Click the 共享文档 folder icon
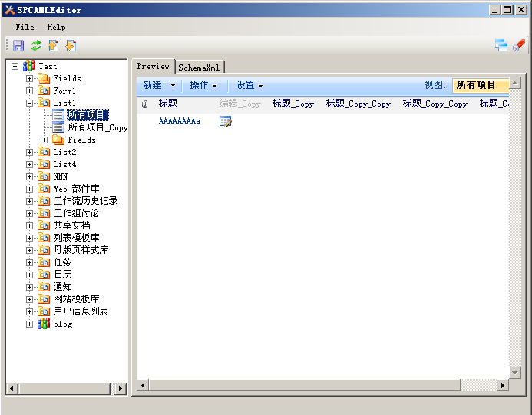 (44, 225)
